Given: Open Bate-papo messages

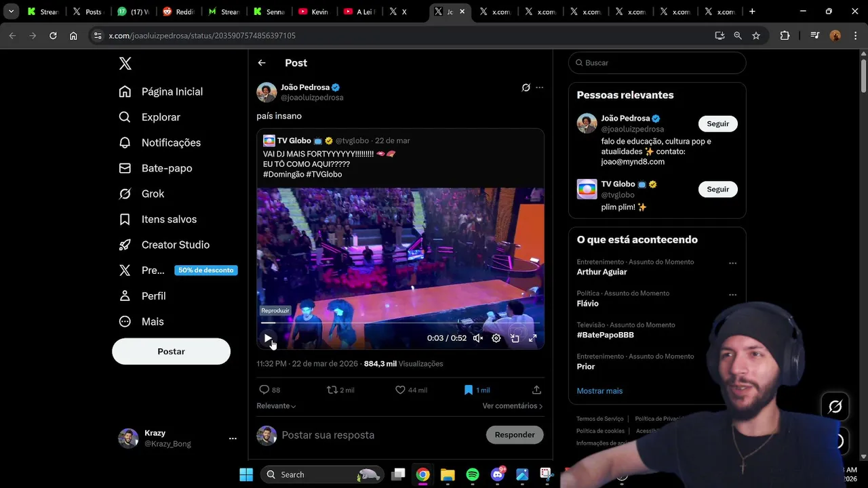Looking at the screenshot, I should [155, 168].
